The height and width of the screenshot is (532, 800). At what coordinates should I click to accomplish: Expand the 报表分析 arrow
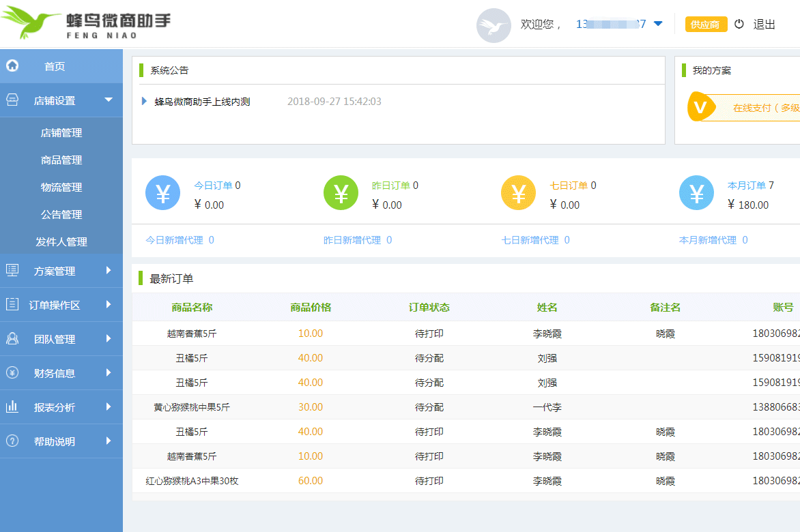pyautogui.click(x=109, y=407)
